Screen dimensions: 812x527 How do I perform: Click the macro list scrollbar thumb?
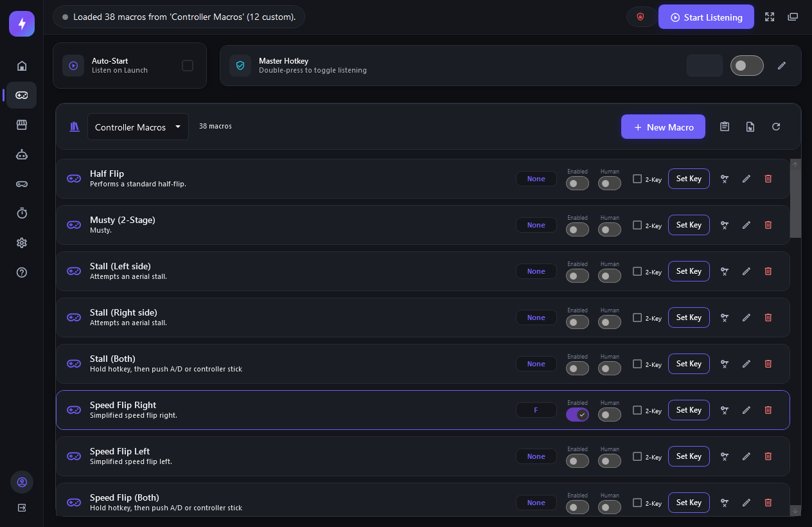coord(795,204)
